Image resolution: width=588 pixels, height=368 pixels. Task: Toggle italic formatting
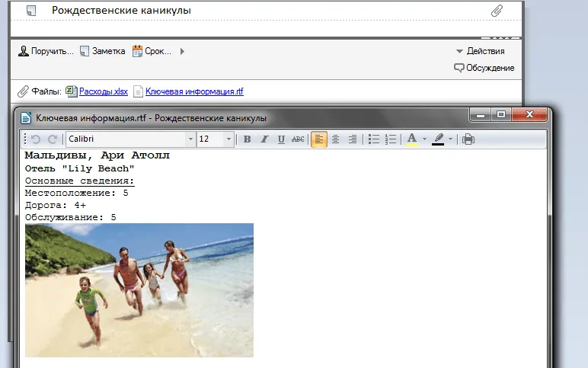[264, 139]
